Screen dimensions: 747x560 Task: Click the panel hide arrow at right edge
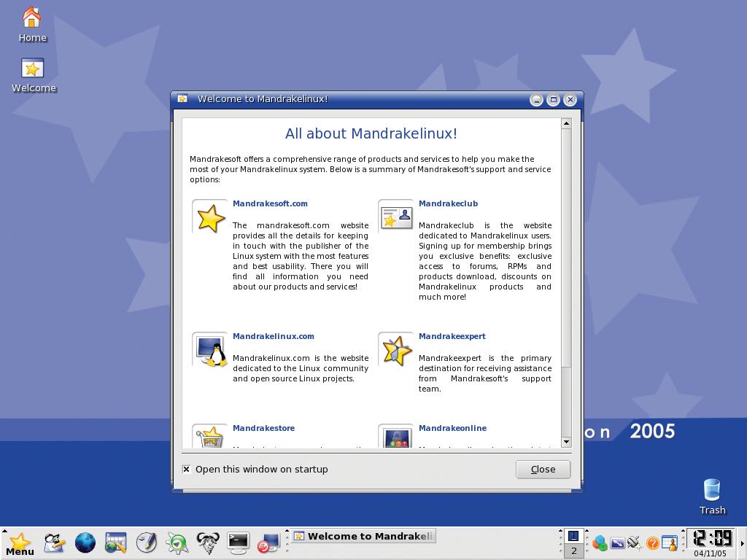click(742, 543)
